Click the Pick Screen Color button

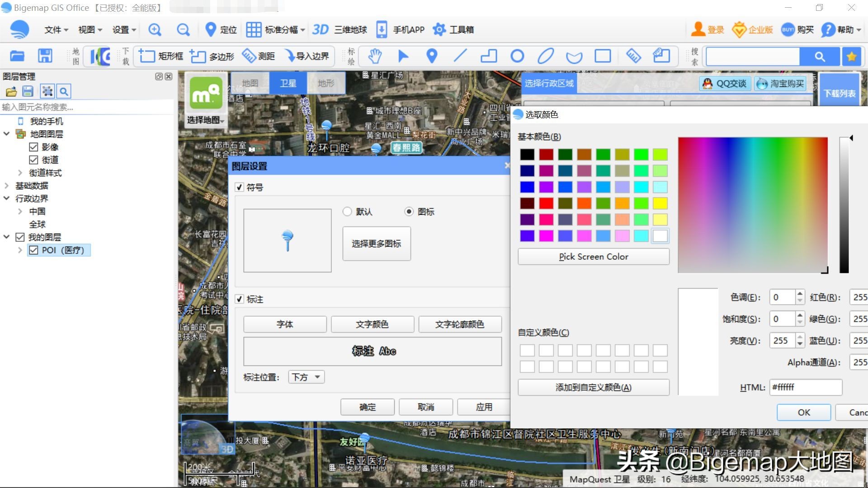pyautogui.click(x=593, y=256)
